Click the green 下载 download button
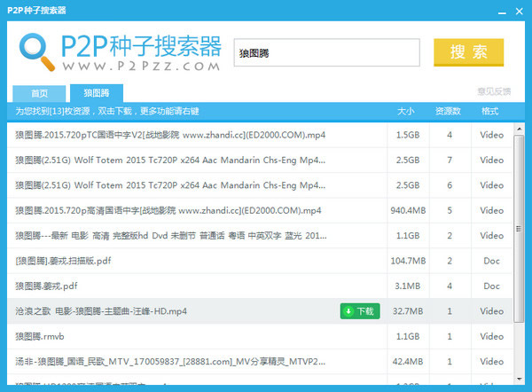532x392 pixels. 360,311
